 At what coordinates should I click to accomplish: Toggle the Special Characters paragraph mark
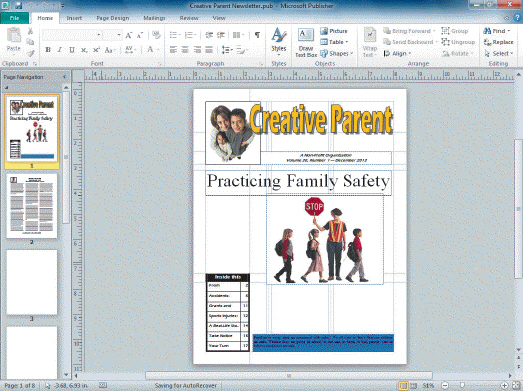pyautogui.click(x=257, y=35)
